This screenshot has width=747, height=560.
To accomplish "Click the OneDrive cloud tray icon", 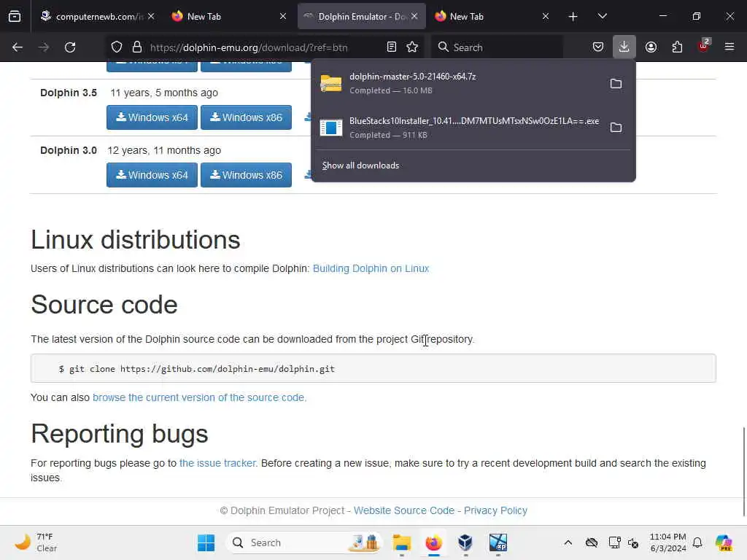I will [x=592, y=542].
